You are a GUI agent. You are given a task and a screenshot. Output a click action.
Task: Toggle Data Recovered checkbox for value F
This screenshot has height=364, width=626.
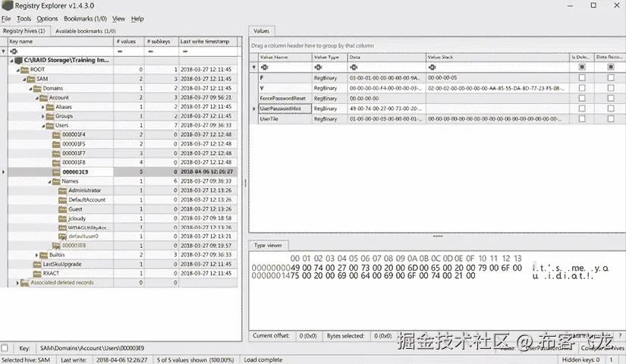tap(610, 78)
